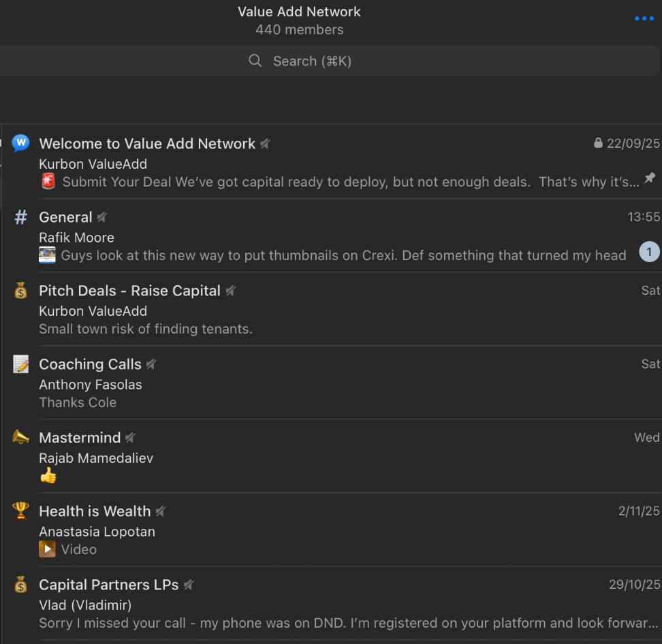
Task: Open the three-dot more options menu
Action: coord(644,18)
